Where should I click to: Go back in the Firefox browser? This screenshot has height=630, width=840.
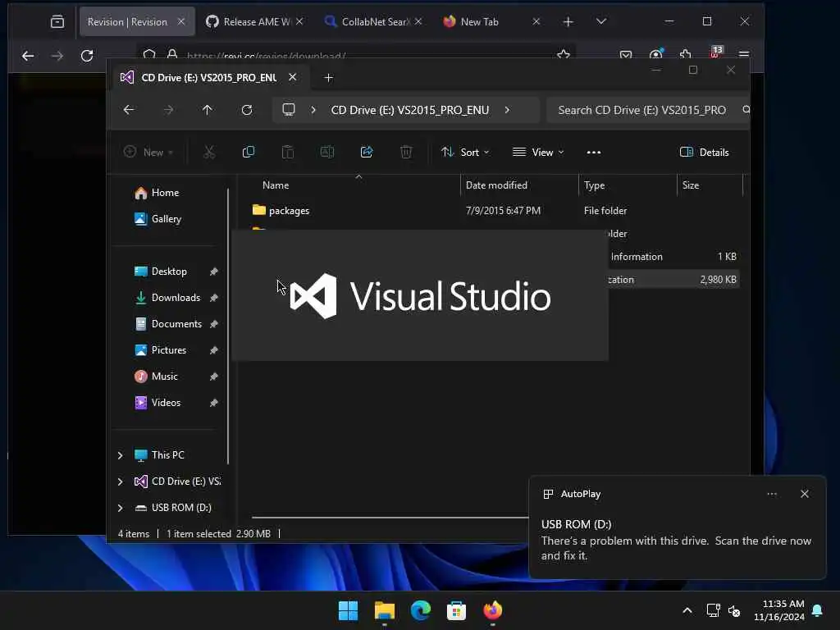point(28,55)
